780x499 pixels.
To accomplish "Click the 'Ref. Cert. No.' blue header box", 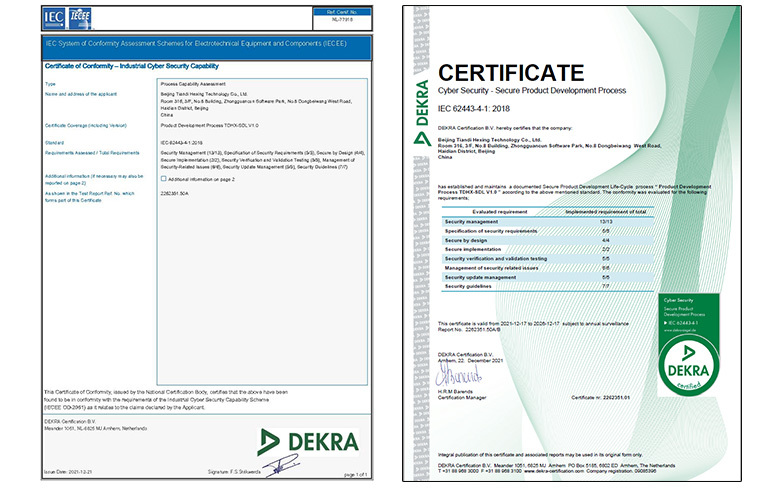I will coord(342,12).
